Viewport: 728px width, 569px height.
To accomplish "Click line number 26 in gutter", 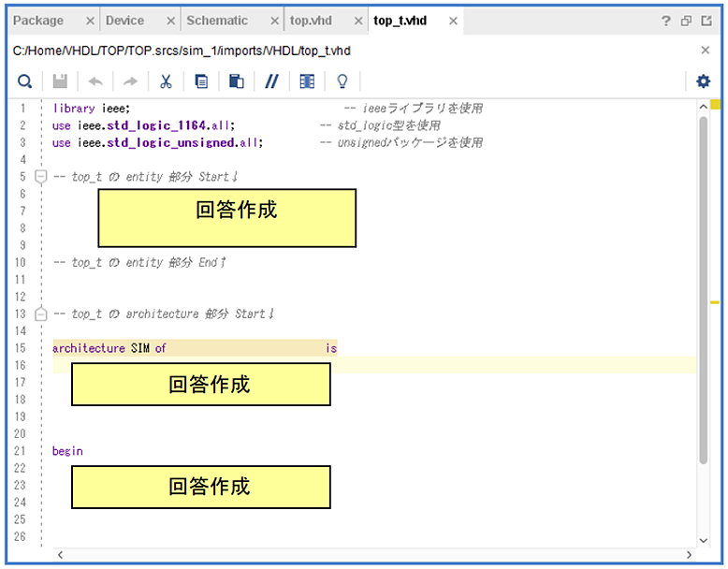I will pos(20,536).
